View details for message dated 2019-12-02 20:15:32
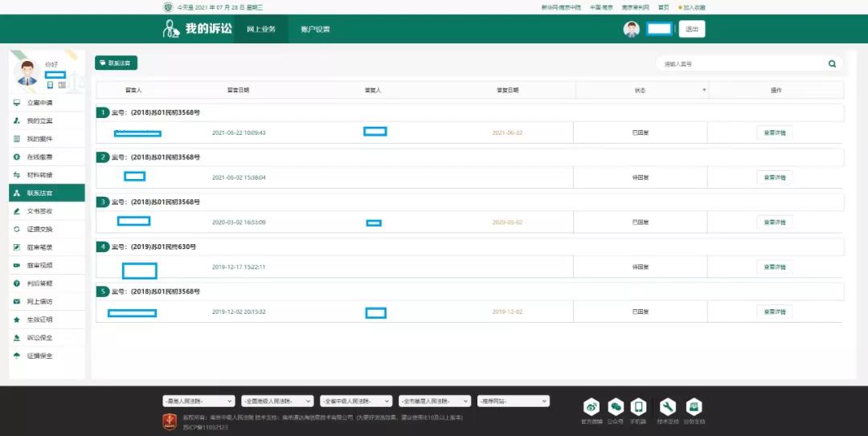The width and height of the screenshot is (868, 436). [x=775, y=312]
